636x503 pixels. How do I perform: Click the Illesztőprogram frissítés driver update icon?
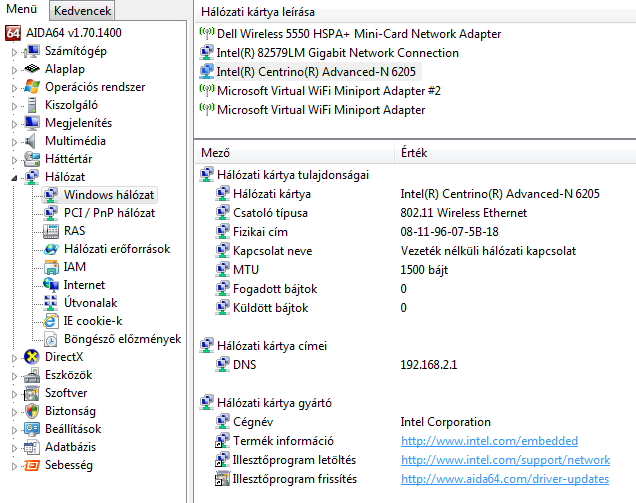click(222, 479)
